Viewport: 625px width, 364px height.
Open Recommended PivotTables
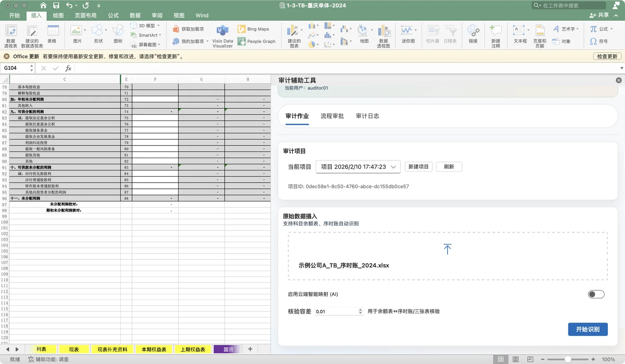(32, 36)
